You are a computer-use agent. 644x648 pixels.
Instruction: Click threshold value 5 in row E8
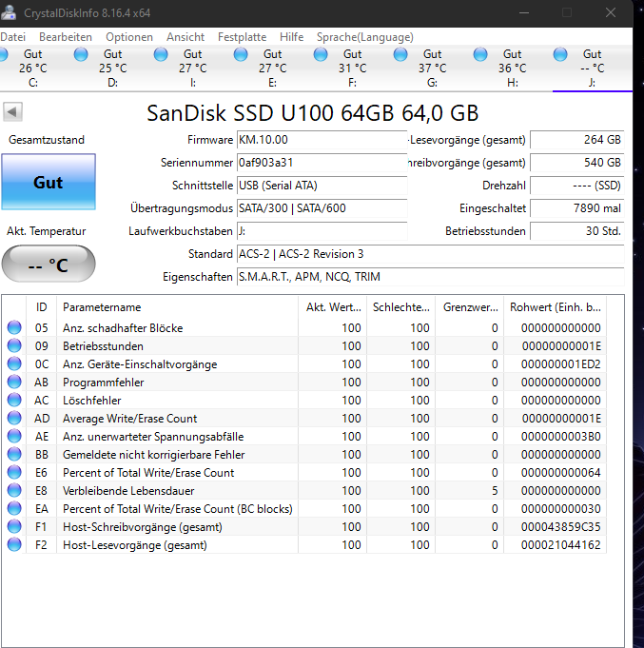pyautogui.click(x=495, y=491)
